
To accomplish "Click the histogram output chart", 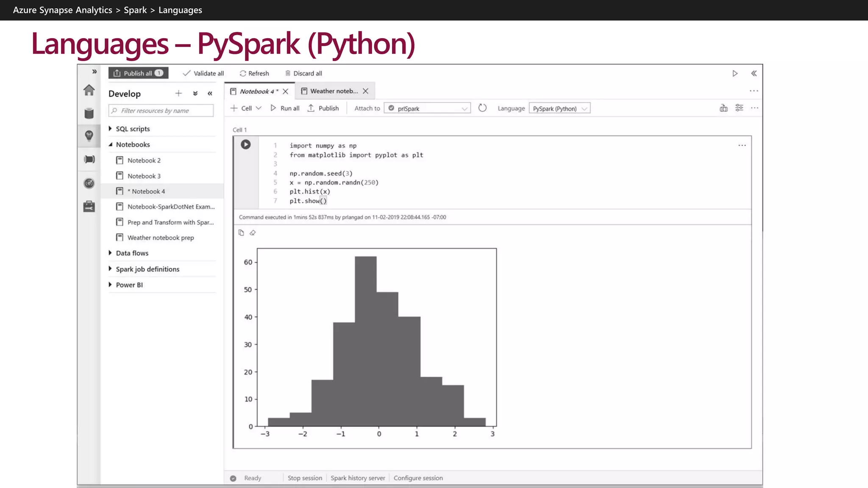I will coord(369,343).
